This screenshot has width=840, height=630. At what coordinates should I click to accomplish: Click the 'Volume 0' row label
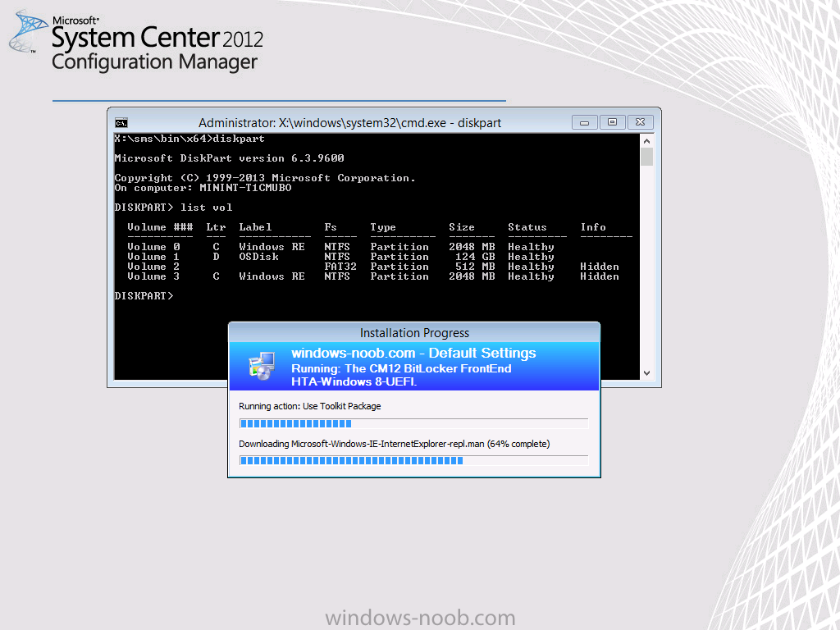click(153, 247)
